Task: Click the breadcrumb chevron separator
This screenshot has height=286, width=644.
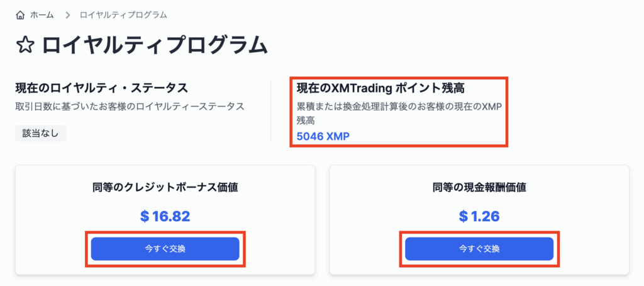Action: tap(68, 16)
